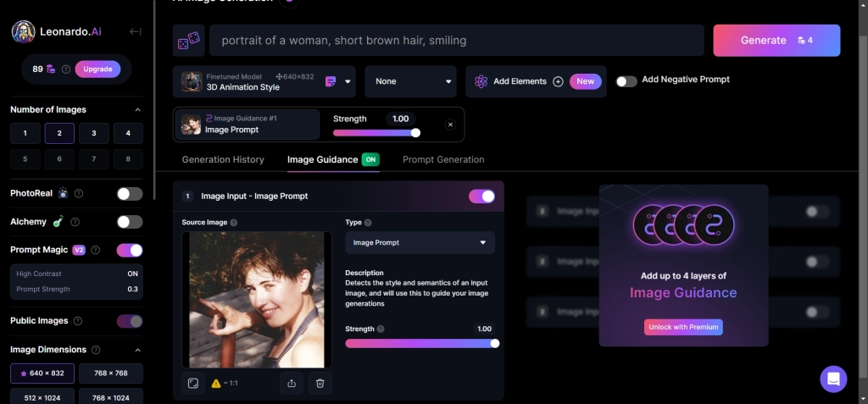The image size is (868, 404).
Task: Open the None style dropdown
Action: (x=410, y=81)
